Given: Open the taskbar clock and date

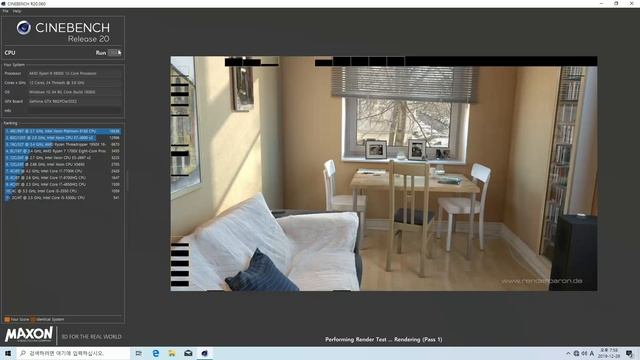Looking at the screenshot, I should coord(609,353).
